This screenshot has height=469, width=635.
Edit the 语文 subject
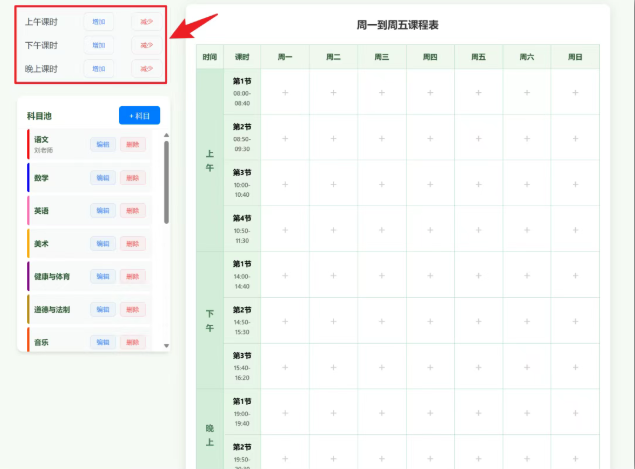click(102, 145)
